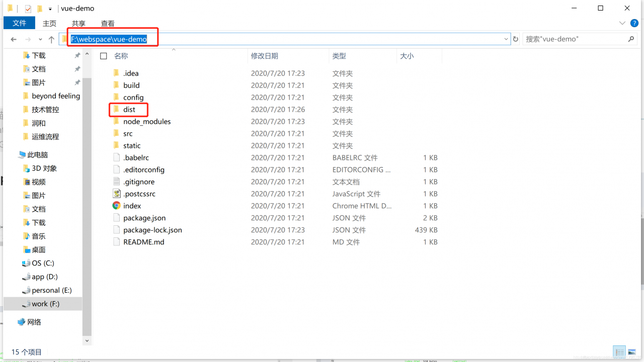Select the node_modules folder icon
Image resolution: width=644 pixels, height=362 pixels.
(x=116, y=121)
